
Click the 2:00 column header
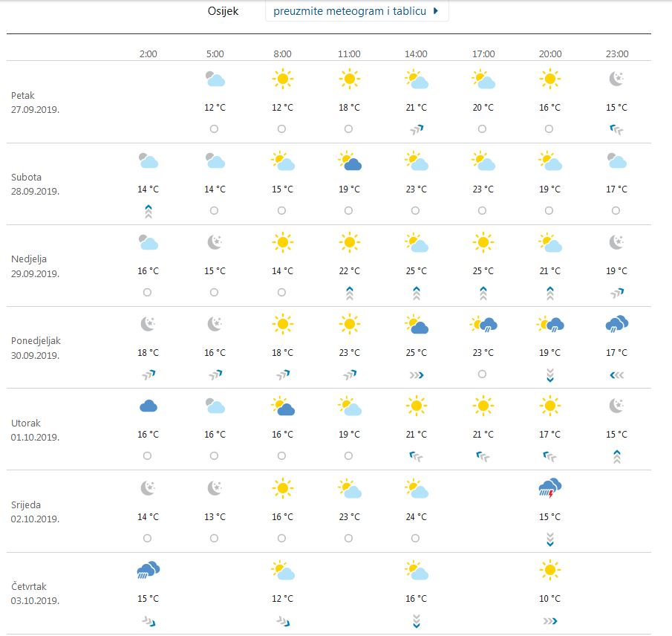(148, 53)
